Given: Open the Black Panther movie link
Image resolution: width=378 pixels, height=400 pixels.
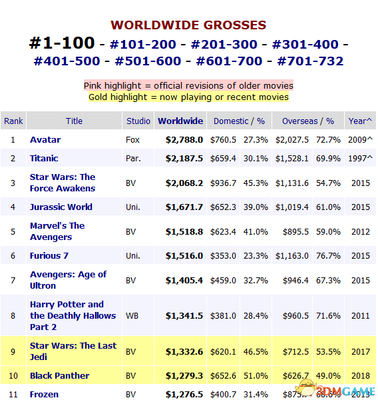Looking at the screenshot, I should pos(60,376).
